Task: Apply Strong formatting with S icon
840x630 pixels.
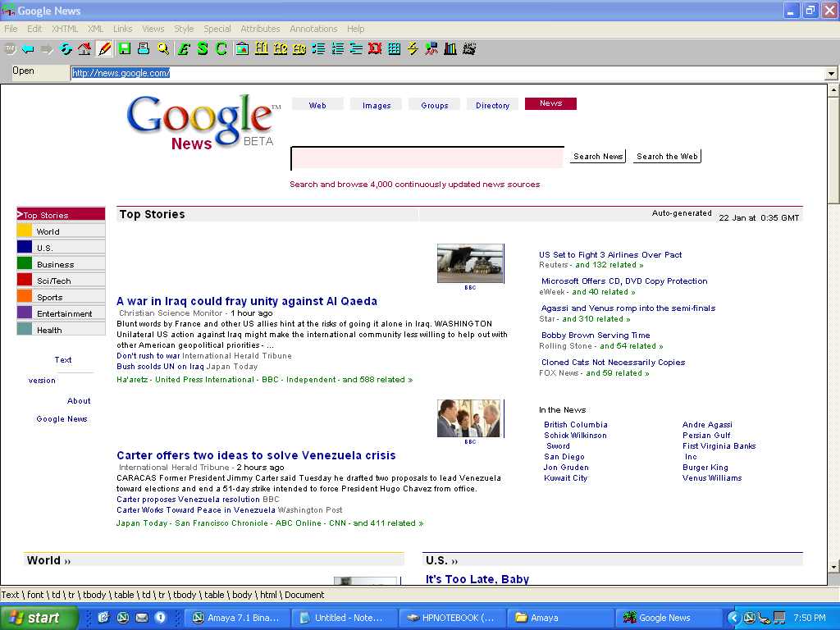Action: (202, 49)
